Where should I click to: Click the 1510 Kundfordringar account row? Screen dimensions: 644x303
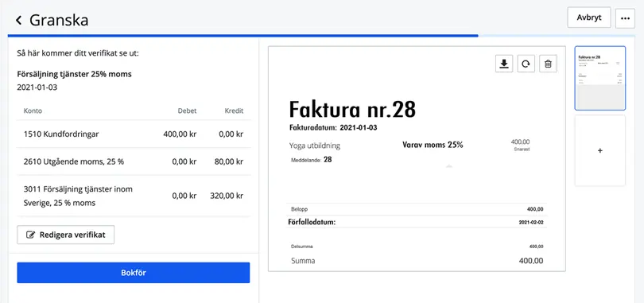coord(134,134)
